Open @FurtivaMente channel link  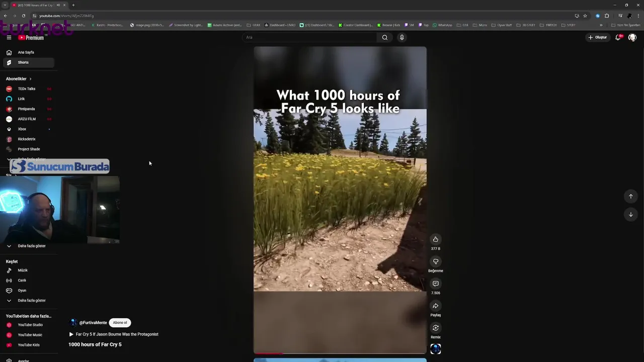[x=93, y=323]
